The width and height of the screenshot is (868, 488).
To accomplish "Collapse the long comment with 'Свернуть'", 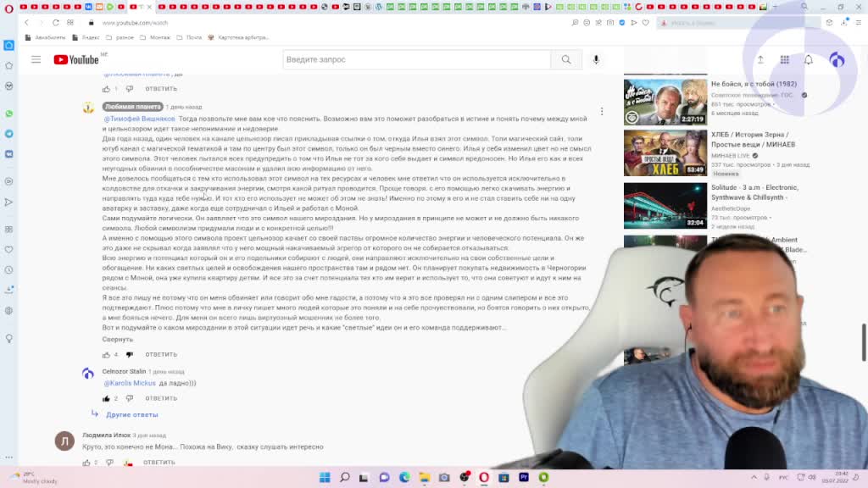I will 117,339.
